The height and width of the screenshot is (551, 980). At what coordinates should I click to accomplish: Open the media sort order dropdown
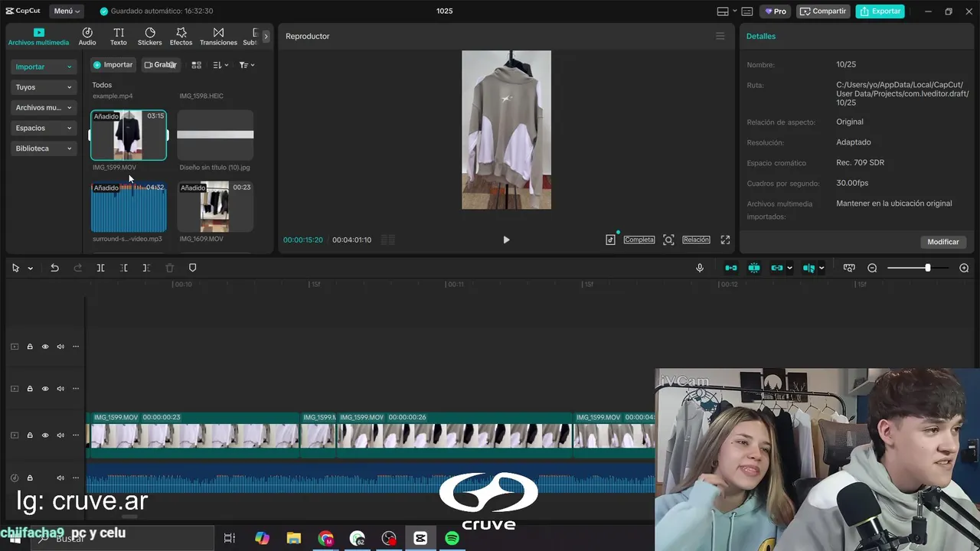click(220, 65)
